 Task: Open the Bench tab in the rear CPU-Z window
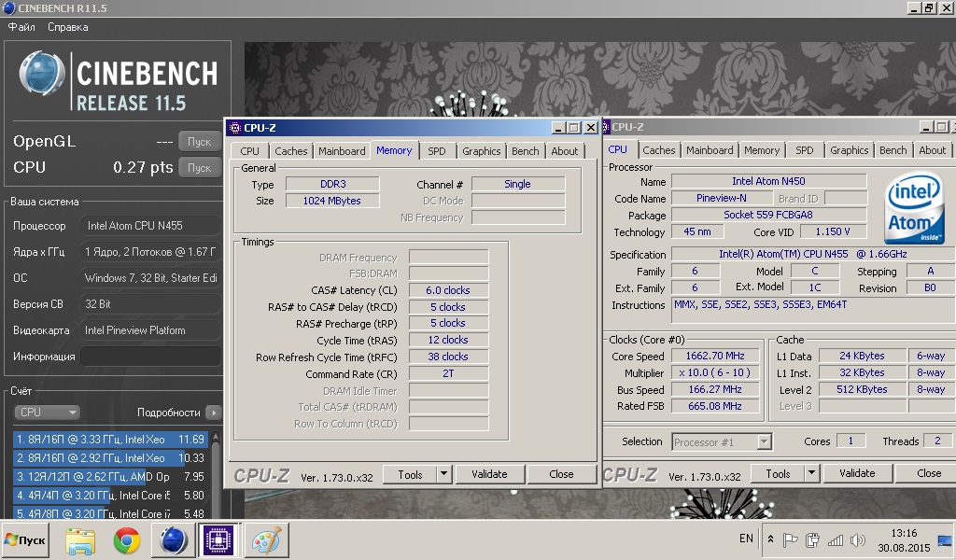point(893,150)
